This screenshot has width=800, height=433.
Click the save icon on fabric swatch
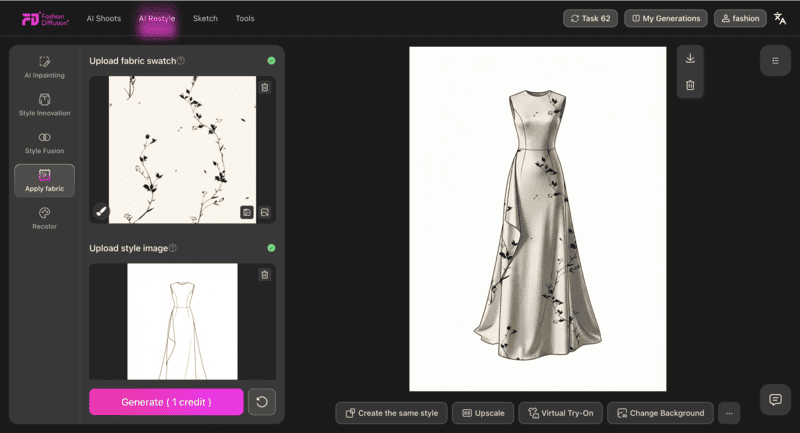tap(247, 212)
